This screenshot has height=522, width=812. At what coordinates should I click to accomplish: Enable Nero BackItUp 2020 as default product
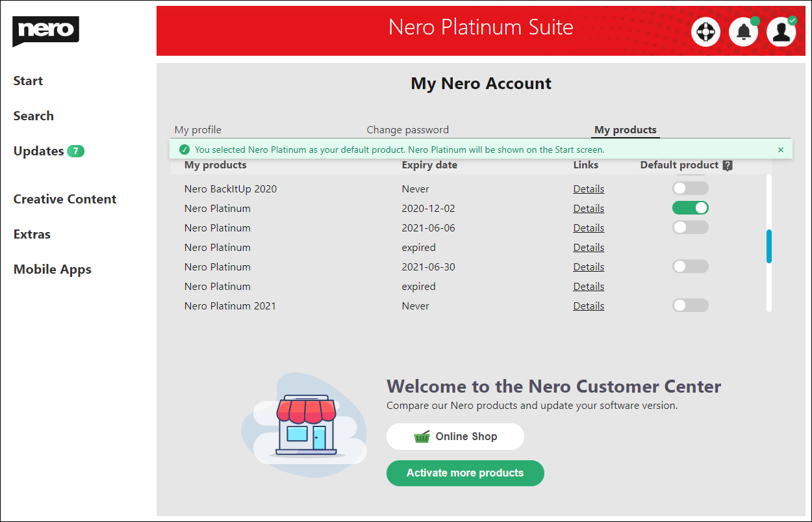[x=691, y=188]
